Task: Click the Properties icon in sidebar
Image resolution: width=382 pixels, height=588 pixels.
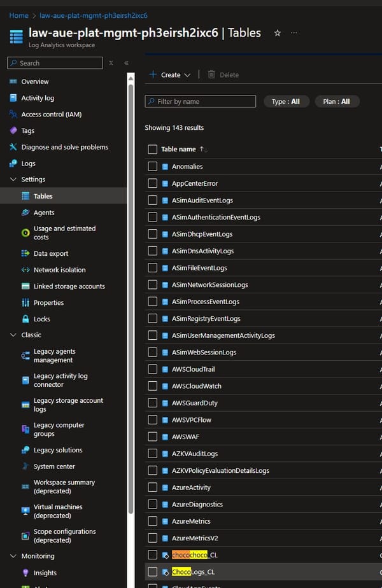Action: point(25,303)
